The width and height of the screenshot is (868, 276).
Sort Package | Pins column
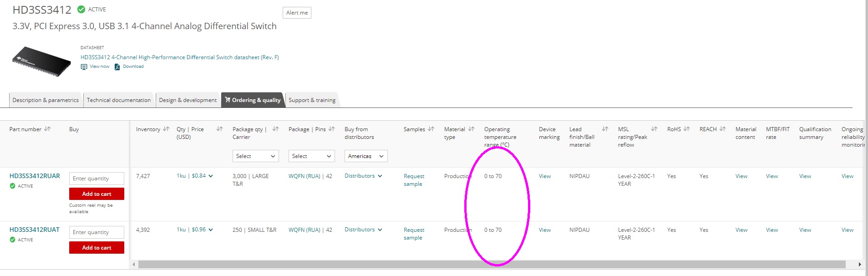(331, 129)
